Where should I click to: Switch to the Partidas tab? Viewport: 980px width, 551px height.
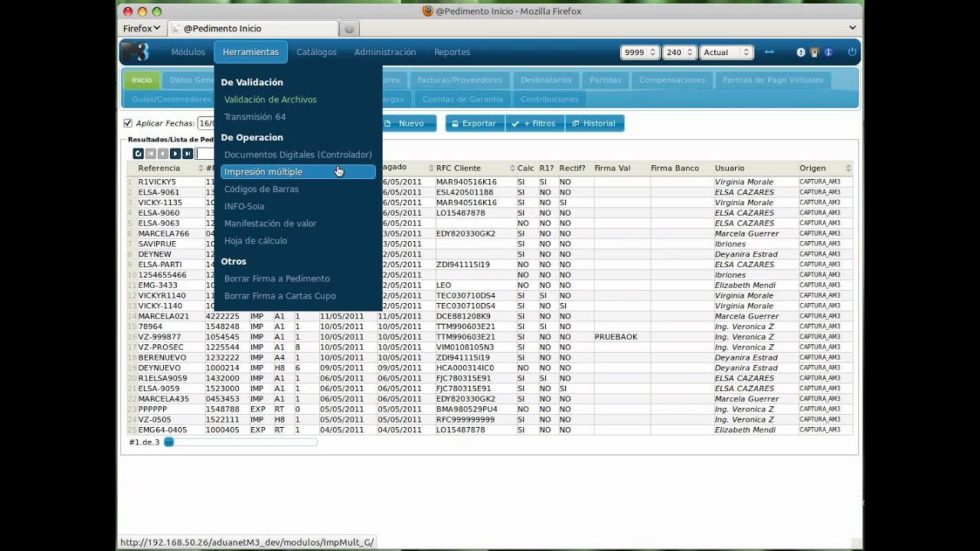[606, 80]
